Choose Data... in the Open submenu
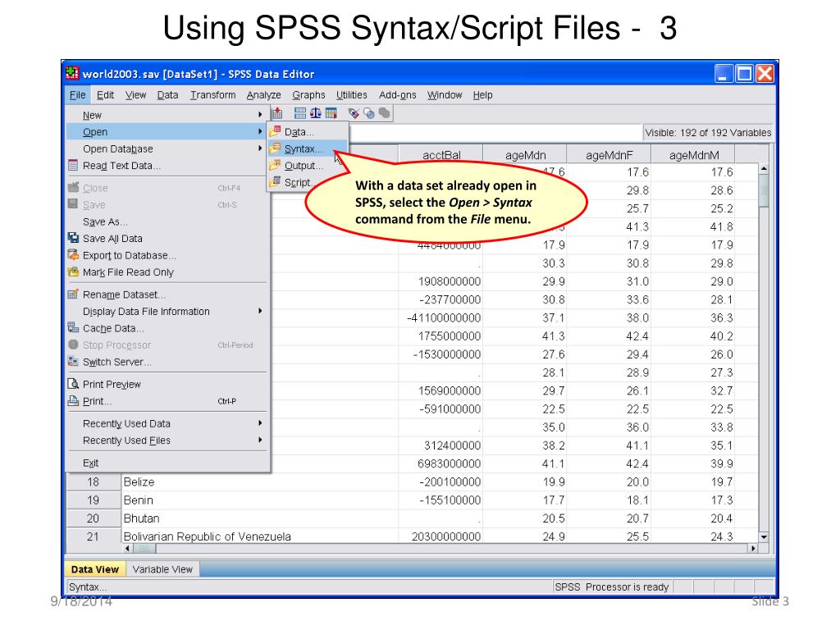The image size is (840, 630). click(x=308, y=132)
